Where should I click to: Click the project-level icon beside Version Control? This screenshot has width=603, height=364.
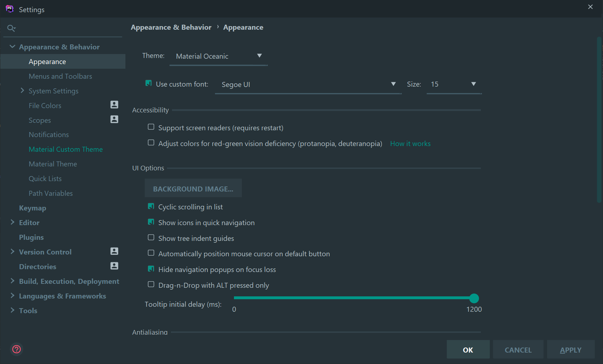click(114, 251)
